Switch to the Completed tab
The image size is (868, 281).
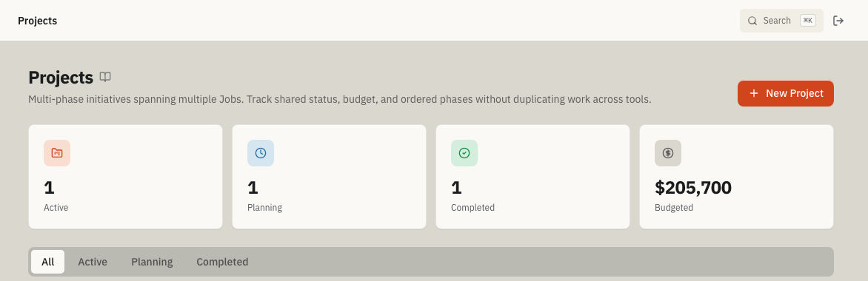[222, 262]
